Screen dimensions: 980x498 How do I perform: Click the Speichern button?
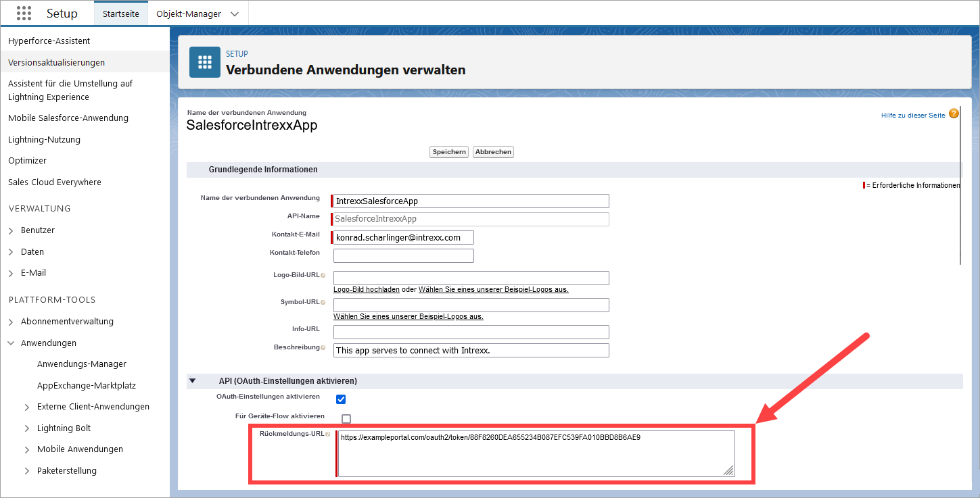click(x=449, y=152)
